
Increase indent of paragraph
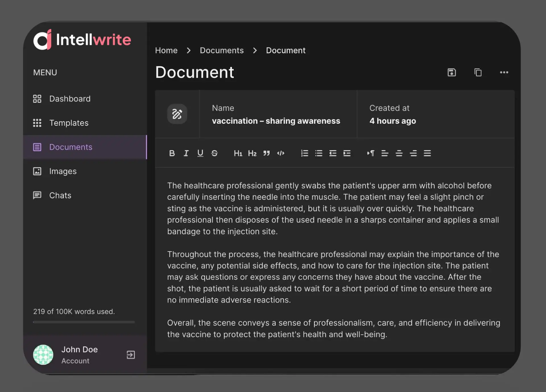coord(347,153)
